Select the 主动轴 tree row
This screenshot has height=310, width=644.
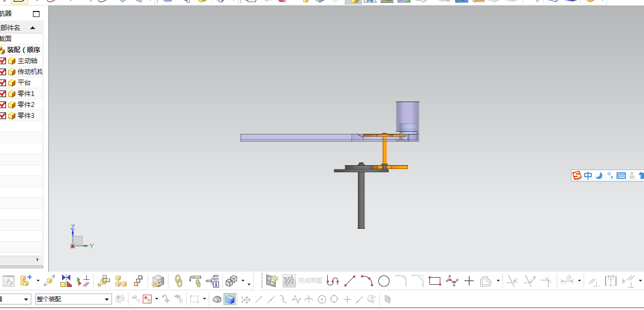[x=21, y=61]
